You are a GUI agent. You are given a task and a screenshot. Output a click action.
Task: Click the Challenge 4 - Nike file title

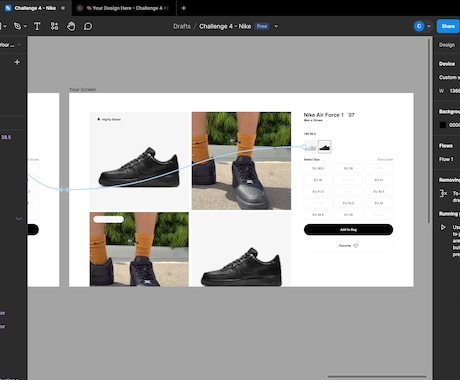(225, 26)
